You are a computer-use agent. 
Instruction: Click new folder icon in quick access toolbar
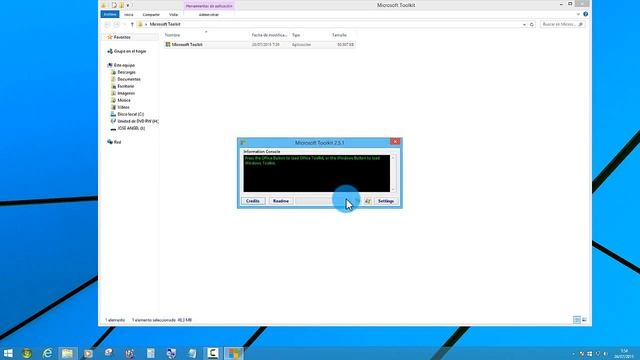tap(121, 5)
